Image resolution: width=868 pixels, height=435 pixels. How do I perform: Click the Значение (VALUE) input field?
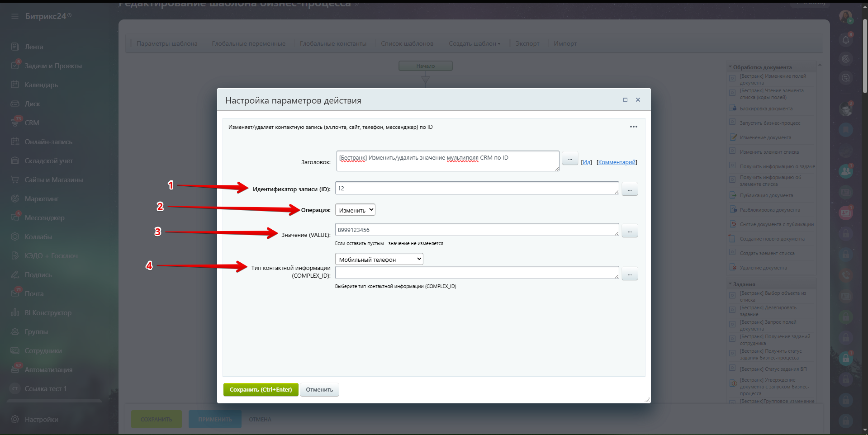(476, 230)
